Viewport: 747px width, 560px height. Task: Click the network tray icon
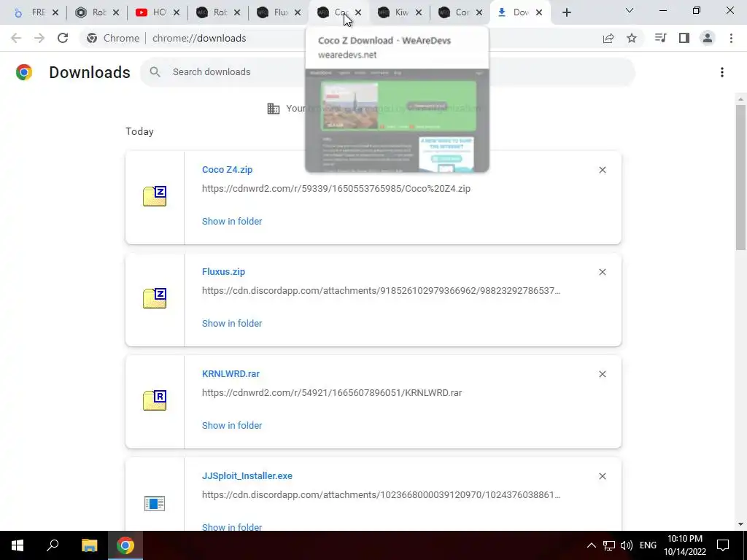pos(609,545)
